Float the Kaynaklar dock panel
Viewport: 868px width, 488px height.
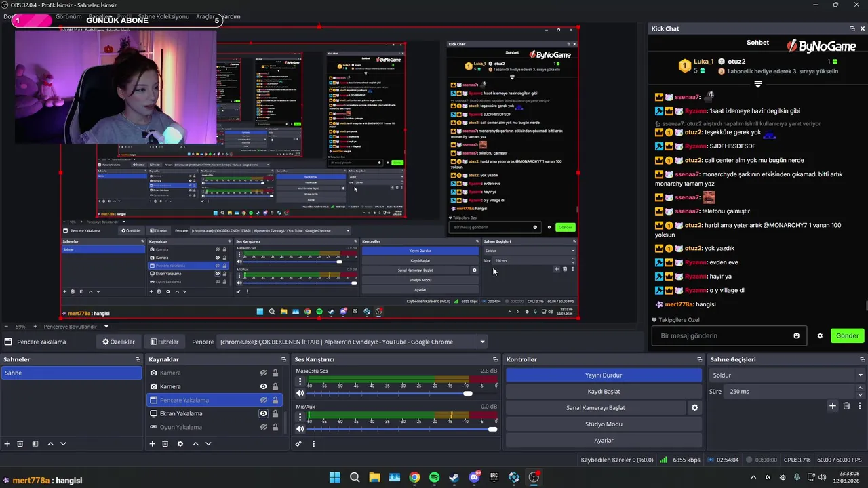[284, 359]
